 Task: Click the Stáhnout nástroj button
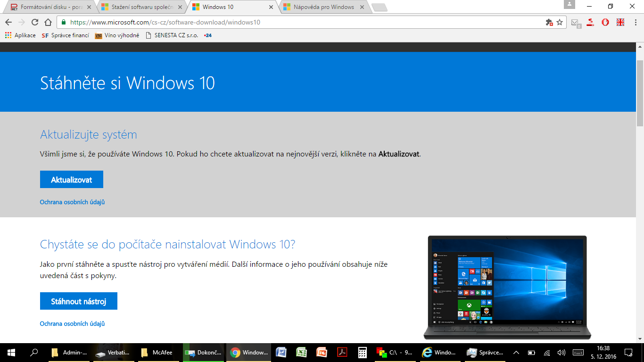79,301
